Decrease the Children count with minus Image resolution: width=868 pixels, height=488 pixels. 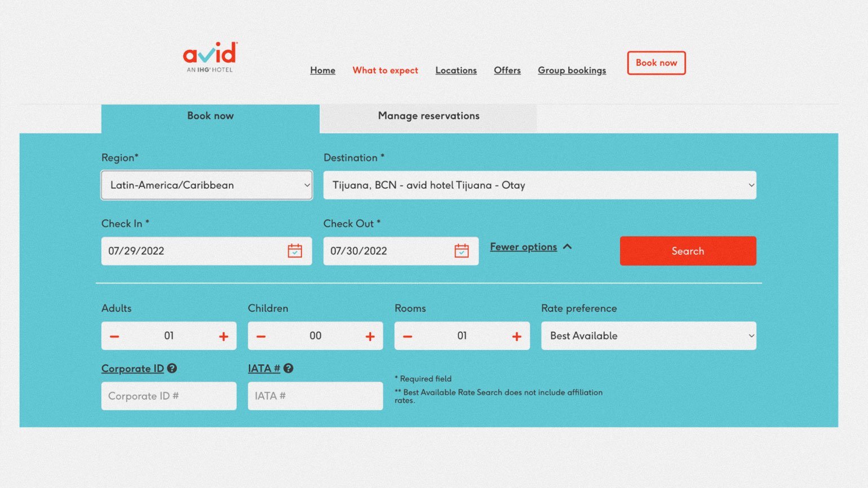tap(261, 336)
